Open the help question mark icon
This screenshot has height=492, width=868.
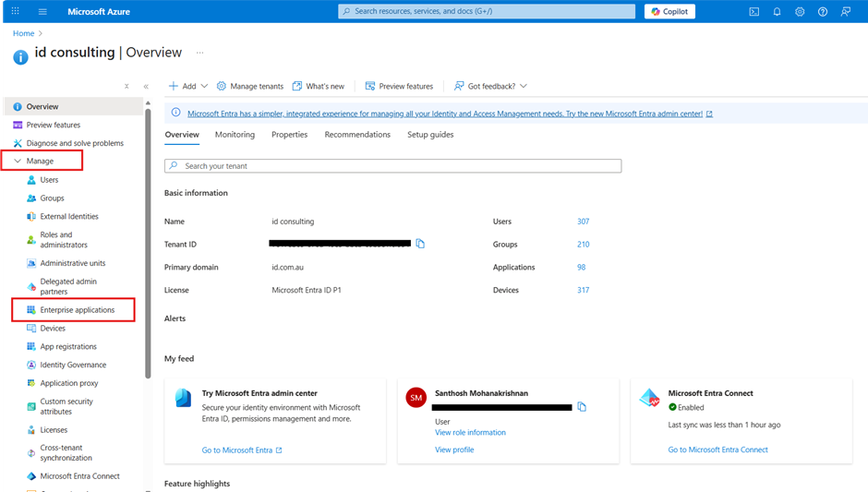(823, 11)
